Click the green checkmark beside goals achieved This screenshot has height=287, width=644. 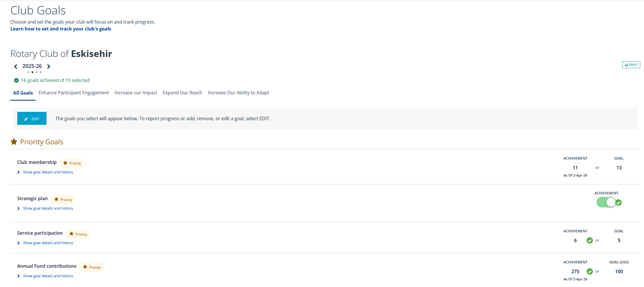click(16, 81)
